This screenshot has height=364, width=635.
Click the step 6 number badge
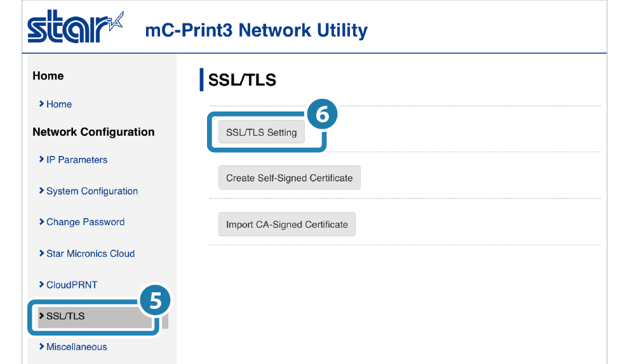click(322, 115)
